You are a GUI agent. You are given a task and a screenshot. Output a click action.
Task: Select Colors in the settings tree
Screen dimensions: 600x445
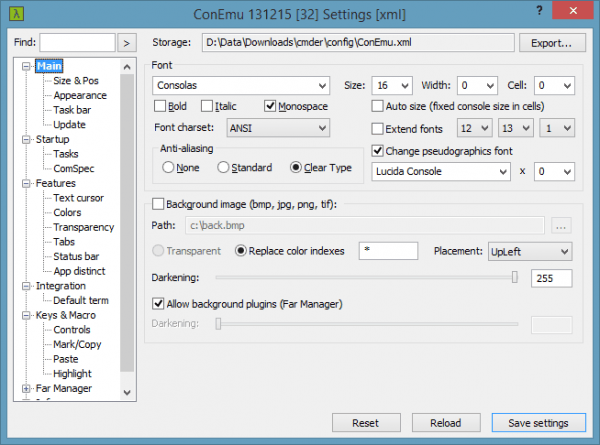click(67, 212)
